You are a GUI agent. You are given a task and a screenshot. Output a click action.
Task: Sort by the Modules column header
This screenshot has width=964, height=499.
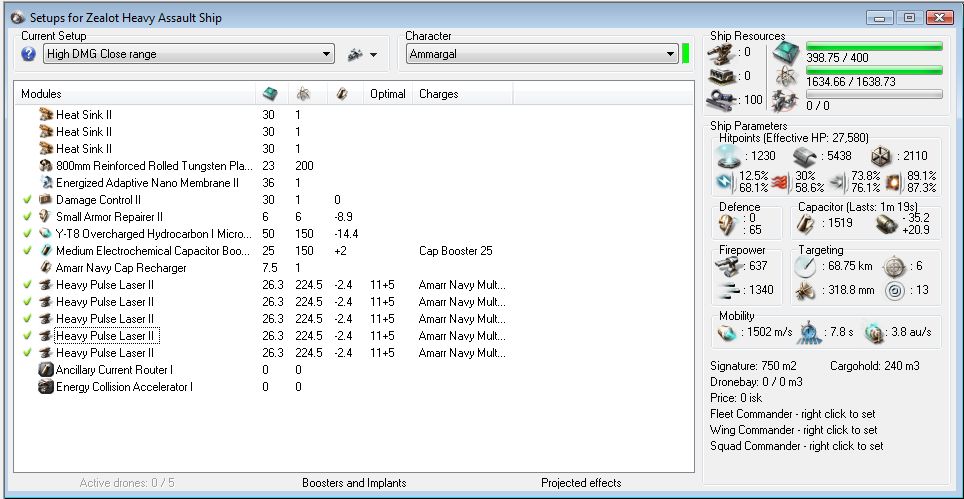tap(135, 94)
